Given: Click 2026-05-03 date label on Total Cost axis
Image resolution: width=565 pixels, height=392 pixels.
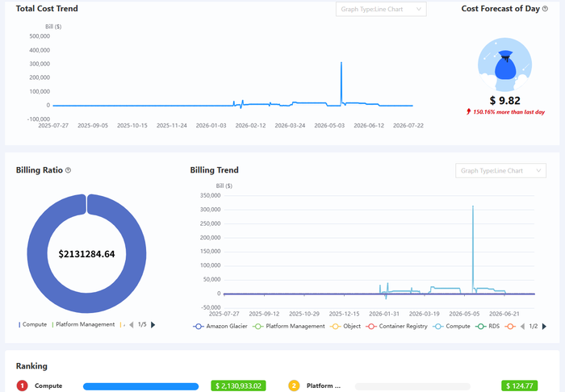Looking at the screenshot, I should click(329, 126).
